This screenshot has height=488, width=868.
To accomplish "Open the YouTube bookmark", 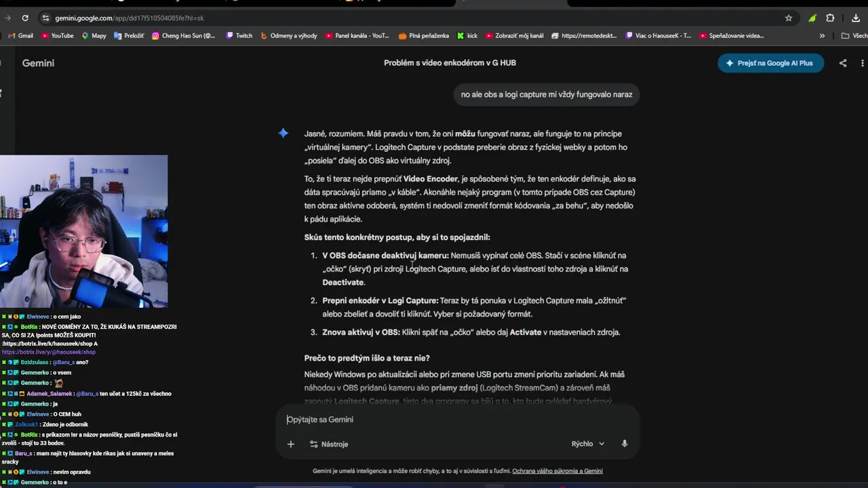I will 58,36.
